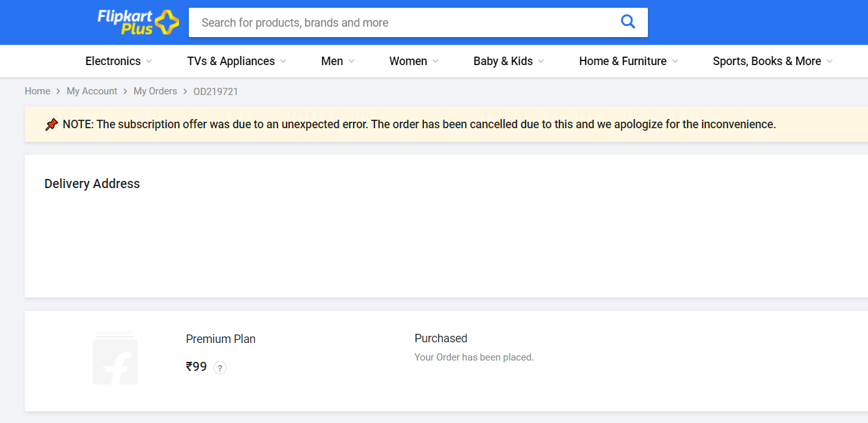Click the Flipkart Plus logo
868x423 pixels.
[x=137, y=22]
